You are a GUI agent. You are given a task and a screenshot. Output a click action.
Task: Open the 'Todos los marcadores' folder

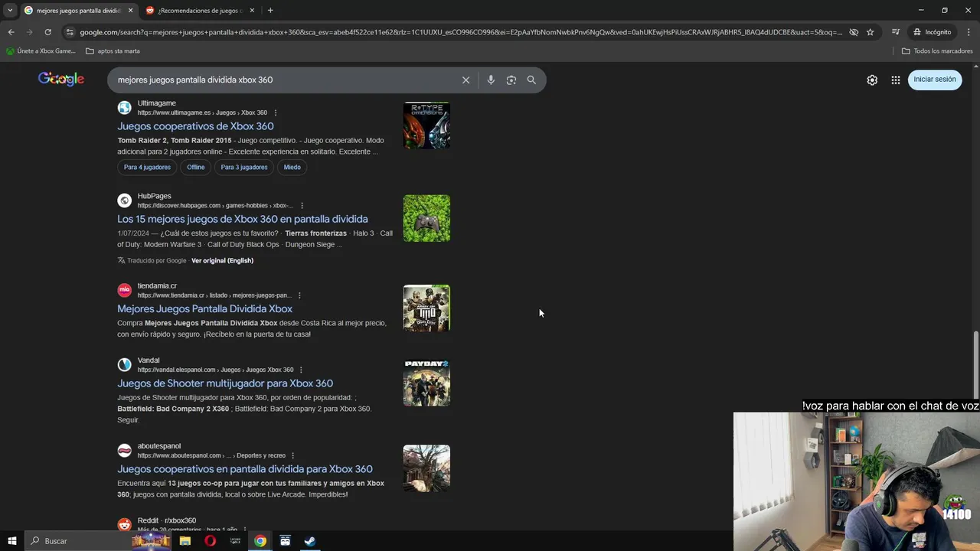(937, 51)
